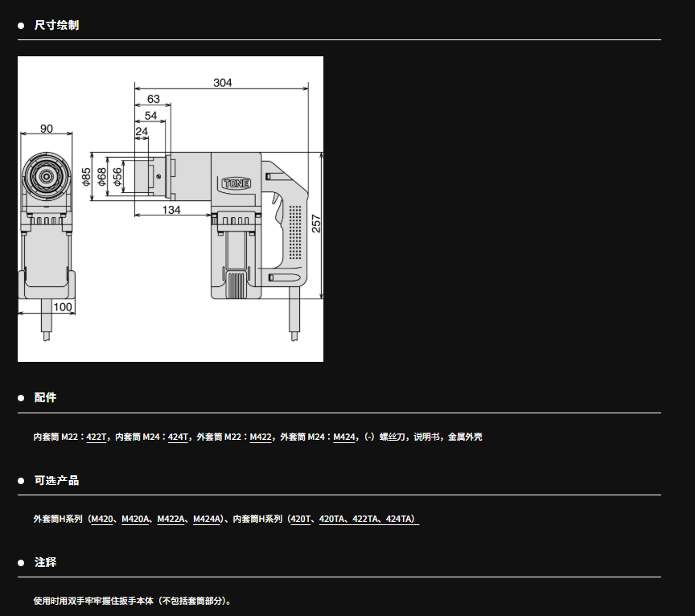This screenshot has width=695, height=616.
Task: Open the M422A optional product link
Action: click(171, 519)
